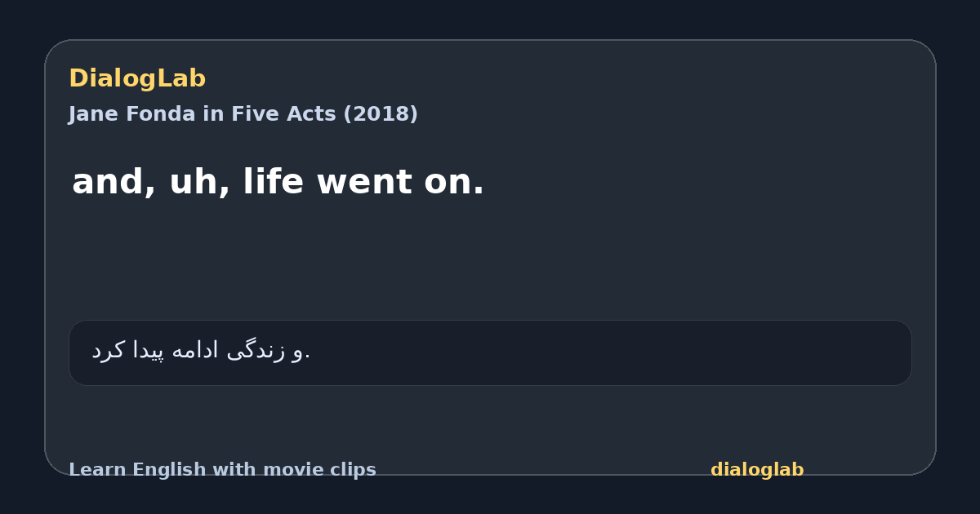Select the Persian word کرد

(x=109, y=351)
